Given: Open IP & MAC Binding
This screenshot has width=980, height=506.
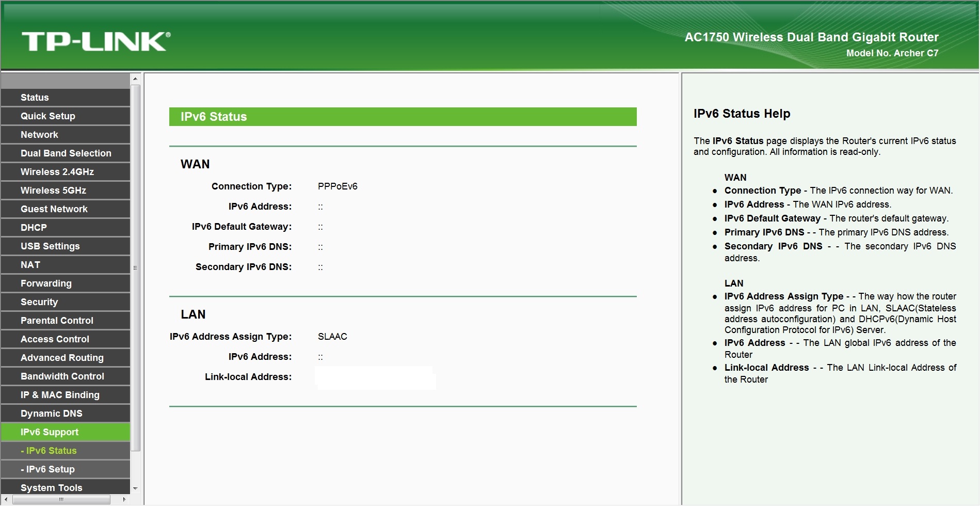Looking at the screenshot, I should (x=66, y=395).
